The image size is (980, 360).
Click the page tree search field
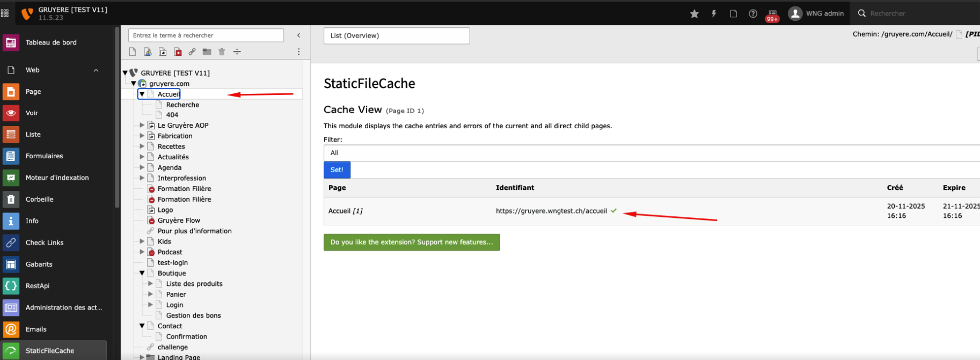click(x=206, y=35)
